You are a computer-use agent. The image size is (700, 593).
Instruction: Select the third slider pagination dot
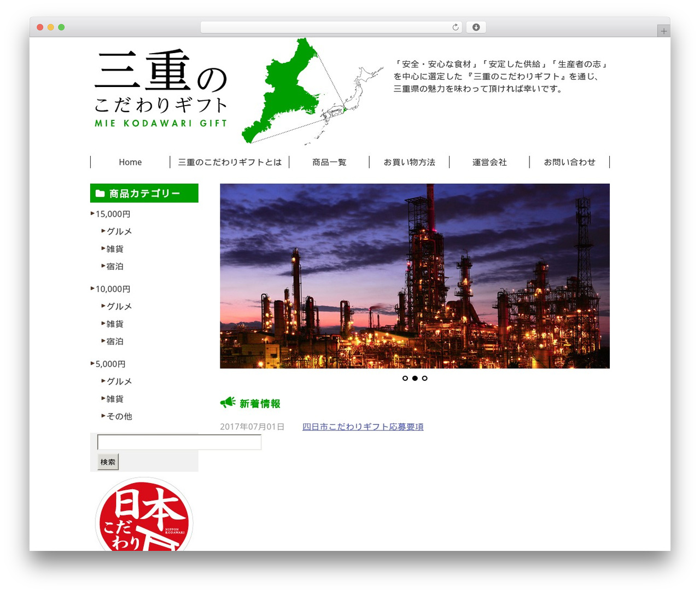click(x=425, y=378)
